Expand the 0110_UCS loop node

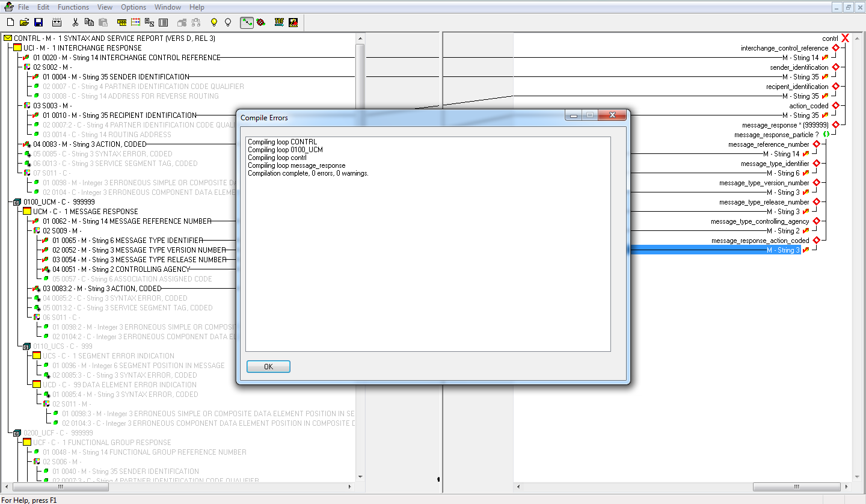(26, 346)
